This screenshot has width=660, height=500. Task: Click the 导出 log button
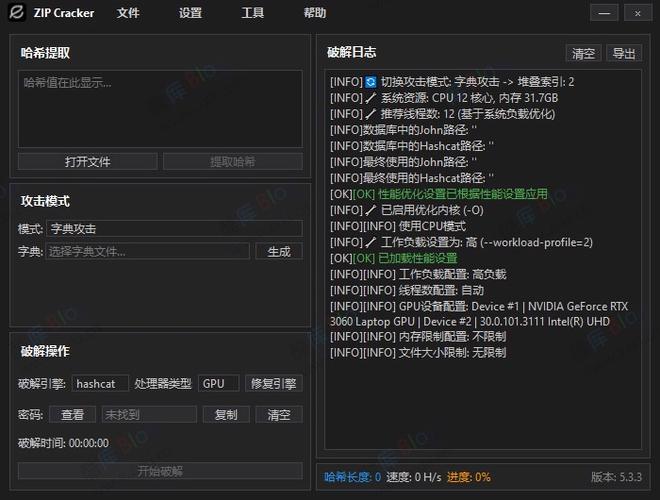coord(624,53)
